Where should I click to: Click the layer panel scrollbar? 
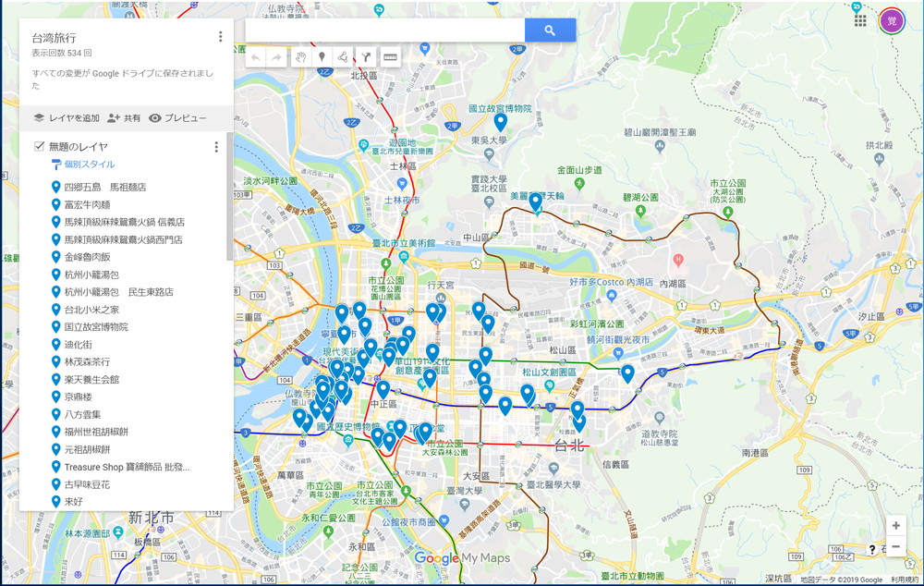click(230, 196)
